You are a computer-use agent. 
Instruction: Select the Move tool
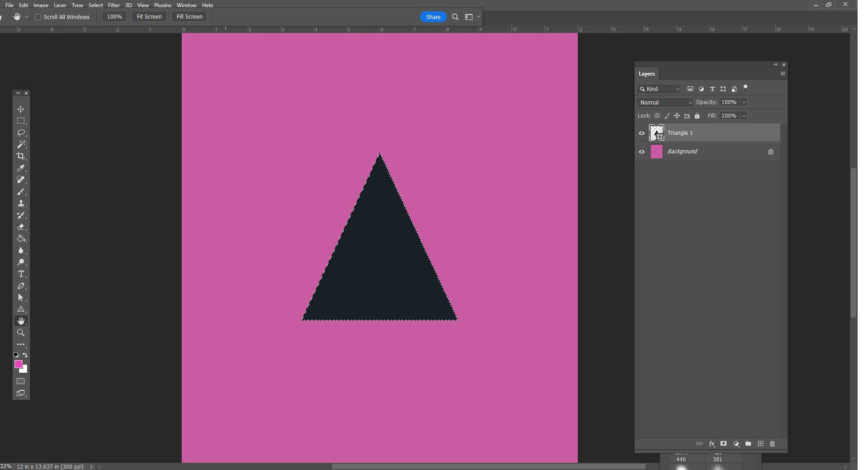tap(21, 109)
